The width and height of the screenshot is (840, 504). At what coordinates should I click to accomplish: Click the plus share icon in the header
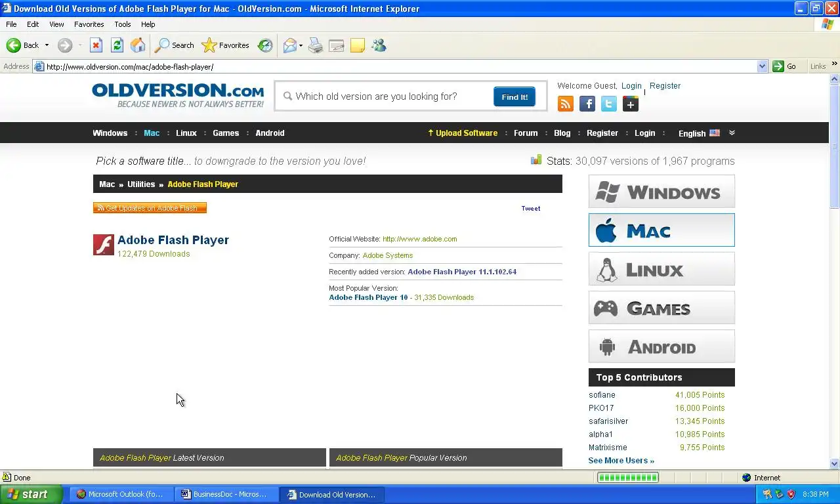tap(631, 104)
